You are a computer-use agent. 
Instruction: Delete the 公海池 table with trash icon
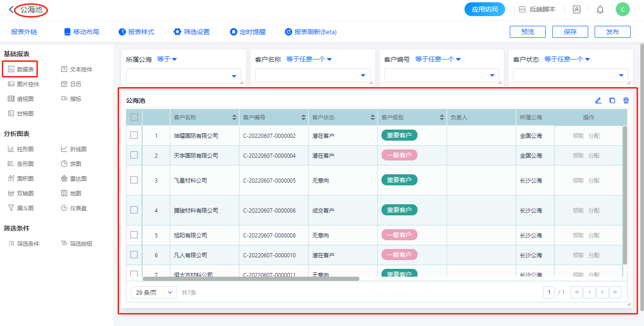(626, 101)
